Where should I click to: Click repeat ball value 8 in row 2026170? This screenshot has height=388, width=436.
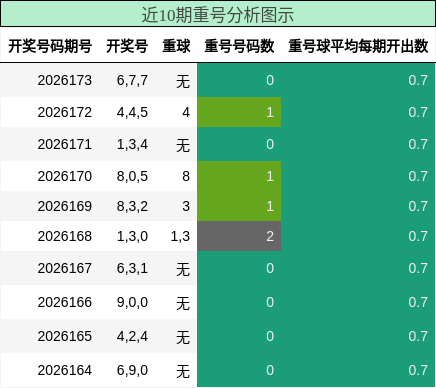click(186, 176)
